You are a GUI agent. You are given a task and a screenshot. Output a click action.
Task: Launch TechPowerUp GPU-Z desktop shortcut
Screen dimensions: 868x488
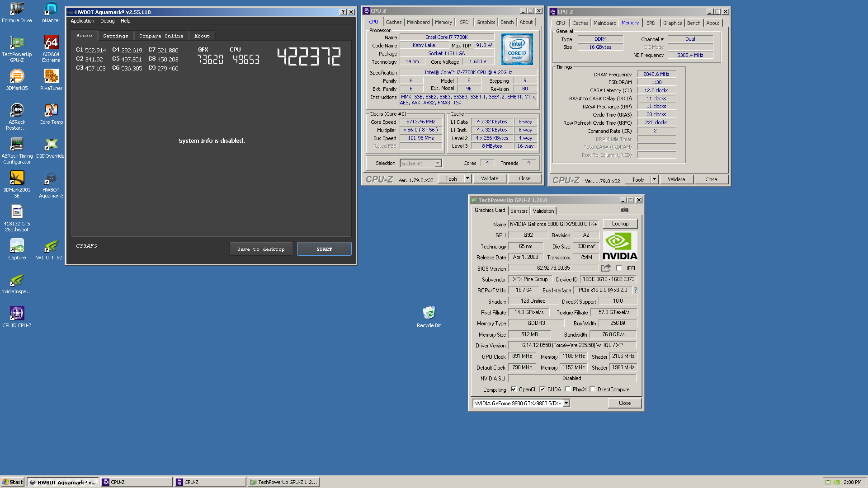click(x=17, y=49)
